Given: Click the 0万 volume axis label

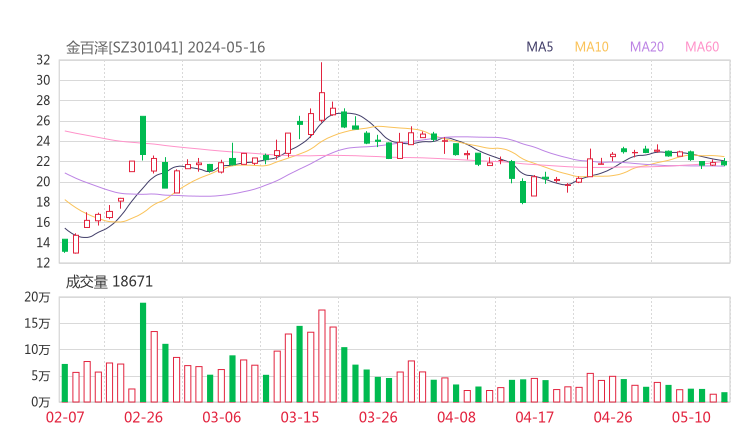Looking at the screenshot, I should (x=41, y=402).
